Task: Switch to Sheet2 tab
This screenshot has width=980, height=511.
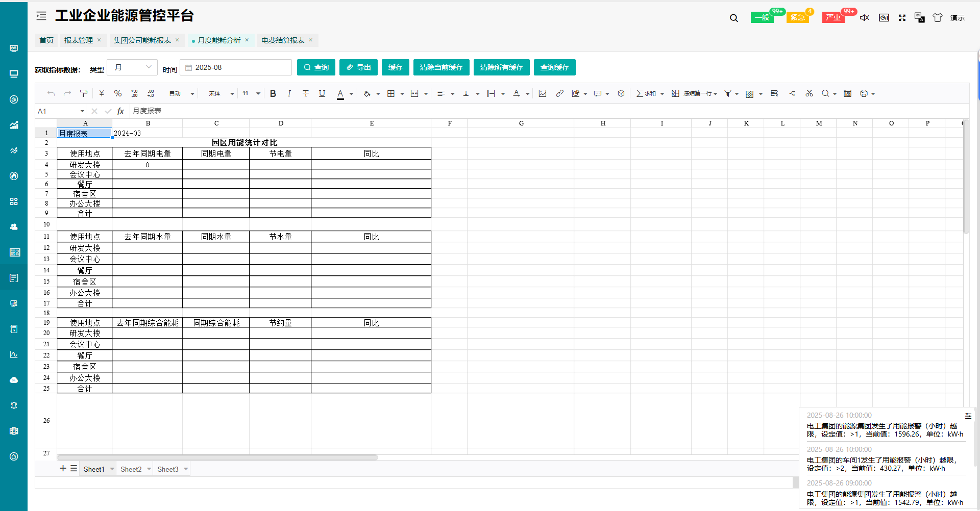Action: pos(131,469)
